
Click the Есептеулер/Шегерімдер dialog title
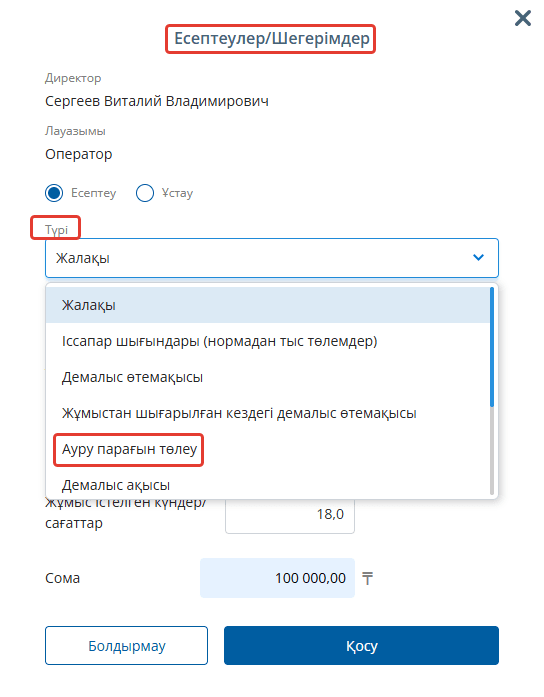272,39
